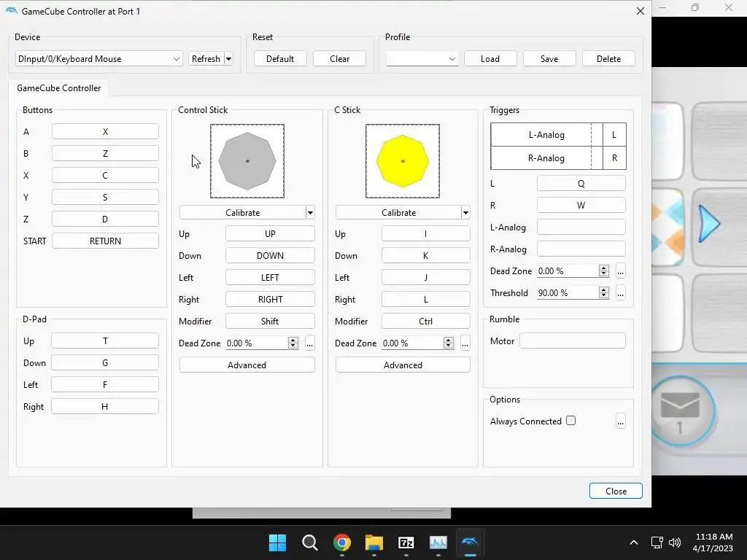Rebind button A mapped to X
The height and width of the screenshot is (560, 747).
point(105,132)
